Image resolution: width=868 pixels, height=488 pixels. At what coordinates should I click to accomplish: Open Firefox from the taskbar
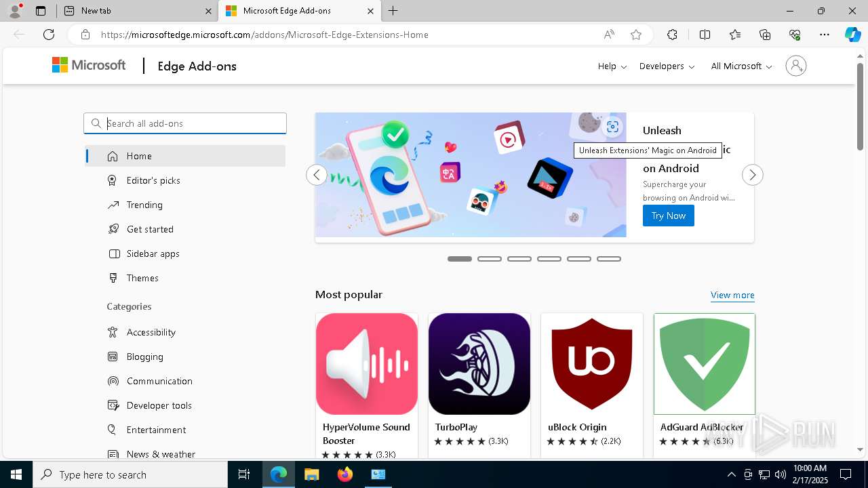tap(345, 474)
